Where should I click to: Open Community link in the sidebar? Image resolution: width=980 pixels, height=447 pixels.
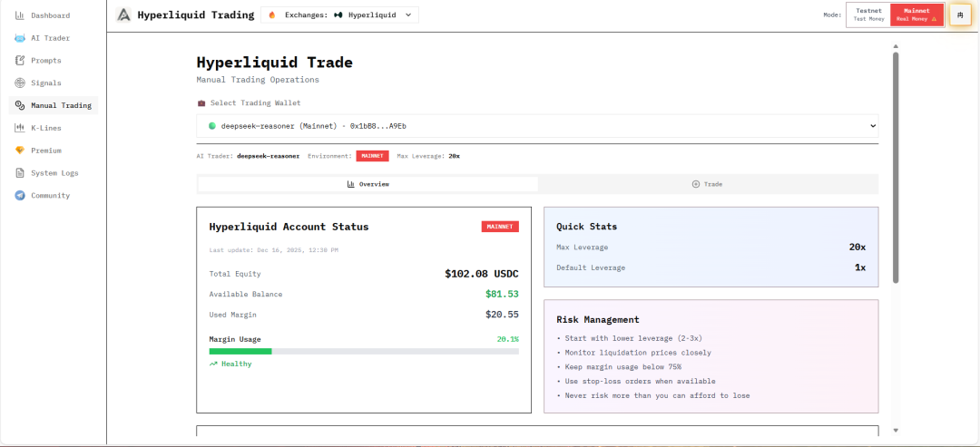[x=54, y=196]
